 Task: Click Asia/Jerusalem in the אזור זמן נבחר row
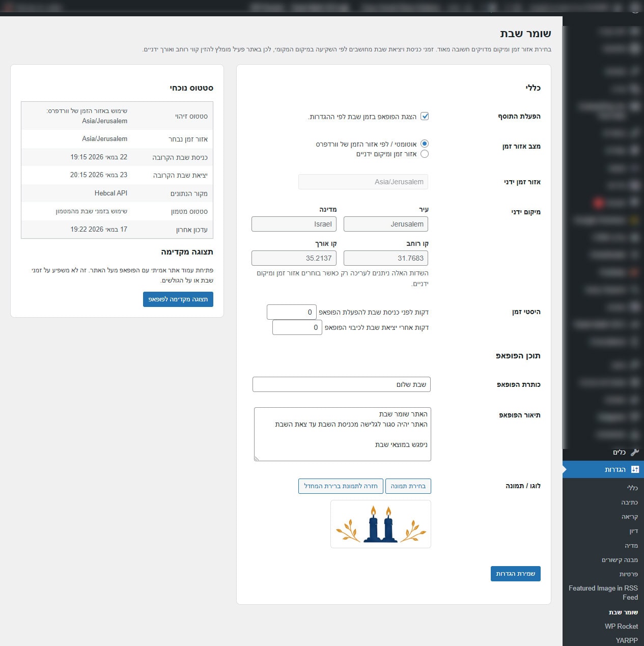[x=104, y=138]
